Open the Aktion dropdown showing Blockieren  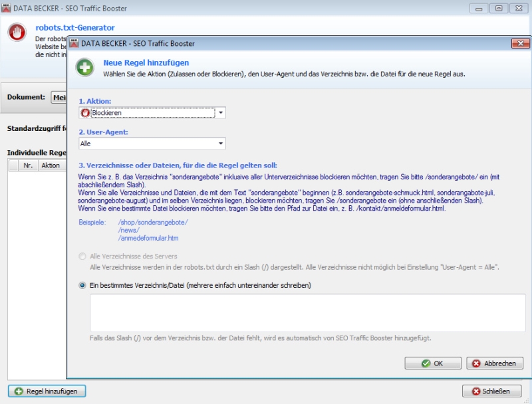tap(152, 112)
